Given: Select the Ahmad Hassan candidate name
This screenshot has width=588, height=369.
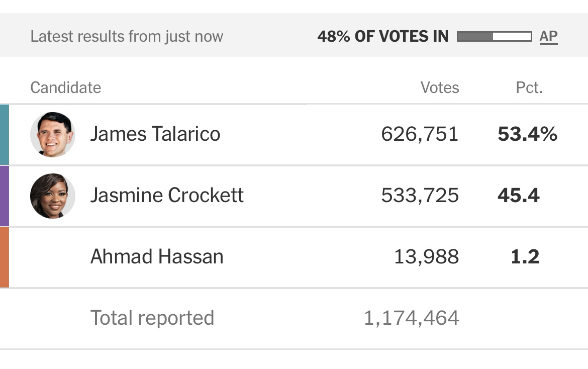Looking at the screenshot, I should pos(157,257).
